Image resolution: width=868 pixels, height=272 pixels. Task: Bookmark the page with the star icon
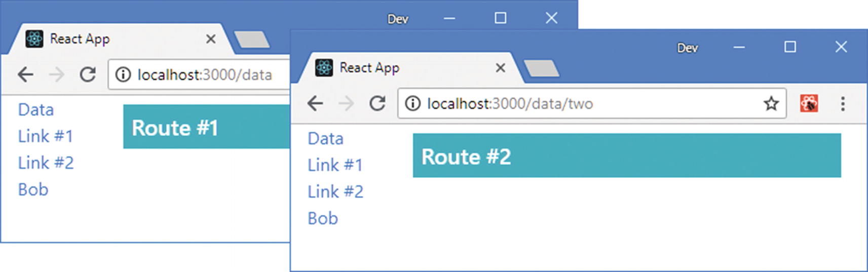pos(771,104)
